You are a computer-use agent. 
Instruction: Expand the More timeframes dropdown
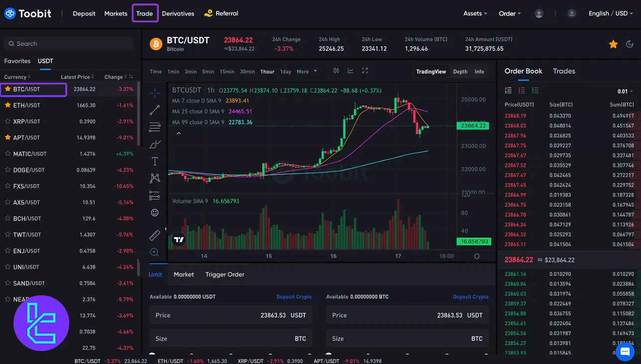pyautogui.click(x=307, y=71)
